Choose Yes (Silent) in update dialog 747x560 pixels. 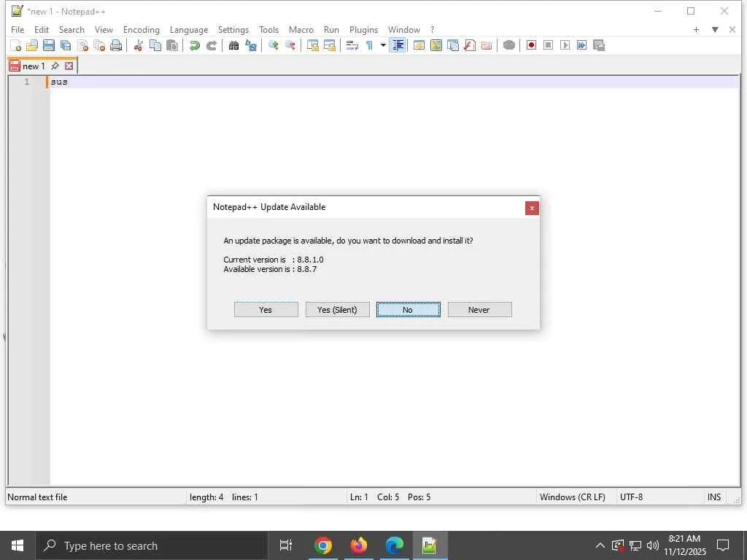[337, 309]
